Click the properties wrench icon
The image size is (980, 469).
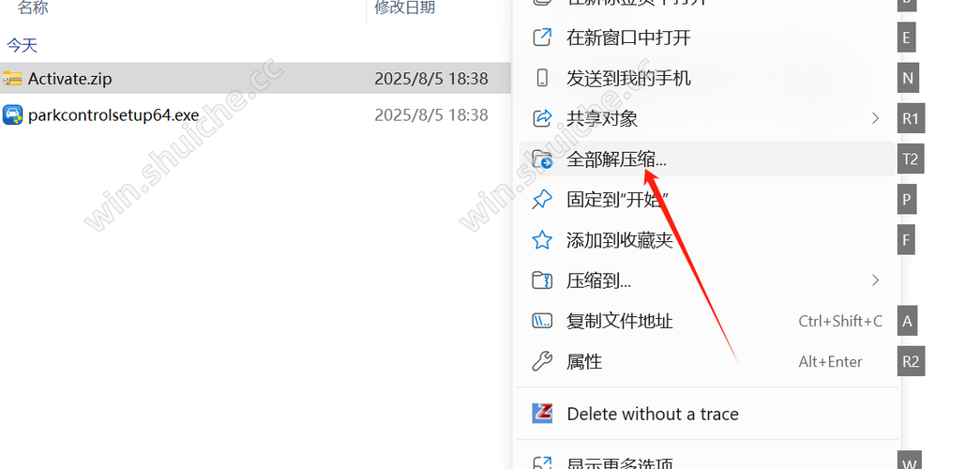[x=542, y=361]
